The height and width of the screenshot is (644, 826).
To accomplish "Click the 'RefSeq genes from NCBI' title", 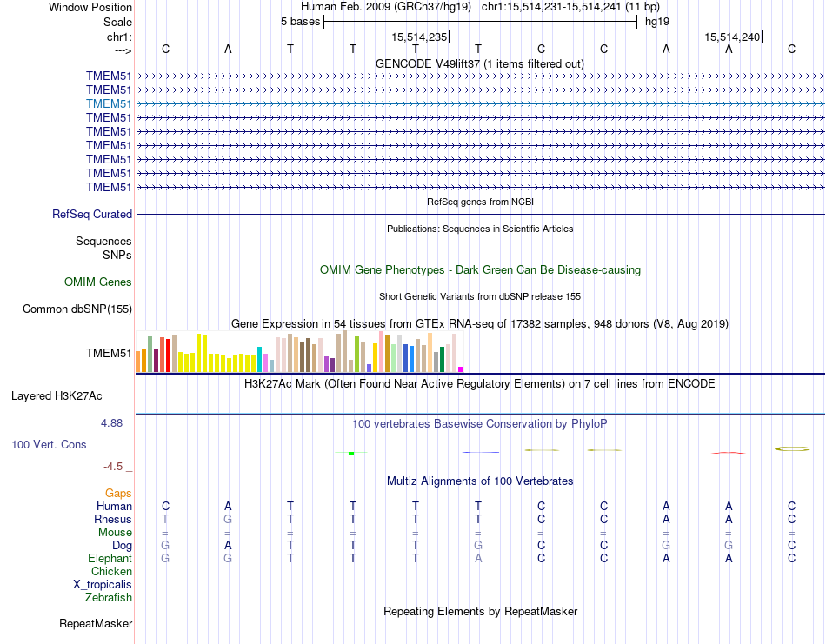I will [x=480, y=202].
